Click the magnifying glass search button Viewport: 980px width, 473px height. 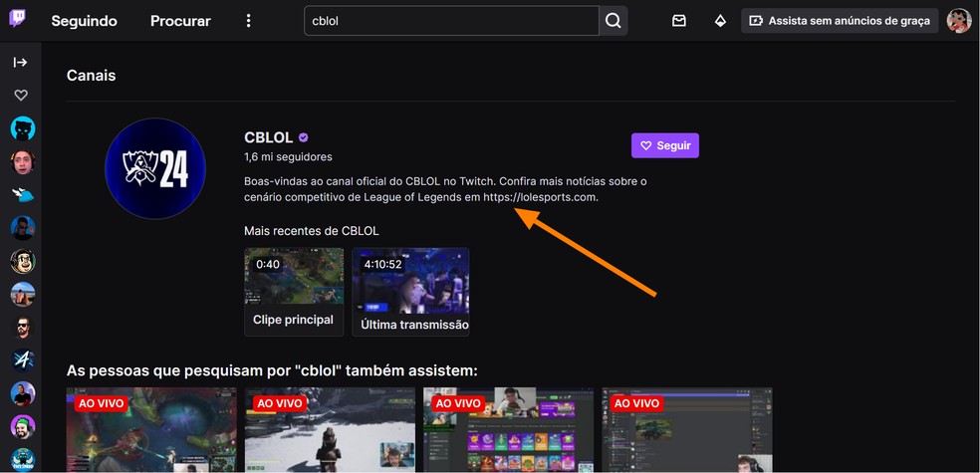[613, 21]
